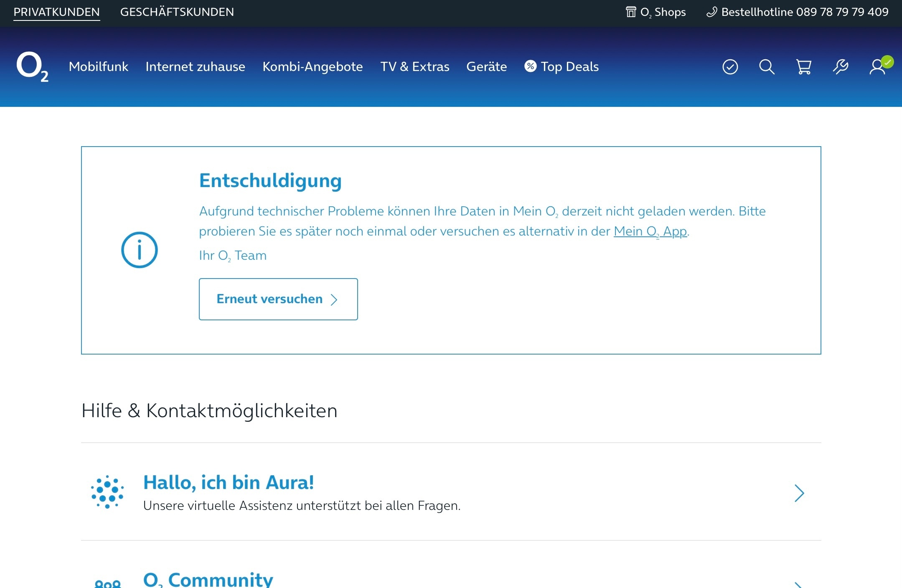Click the Erneut versuchen button
902x588 pixels.
278,299
